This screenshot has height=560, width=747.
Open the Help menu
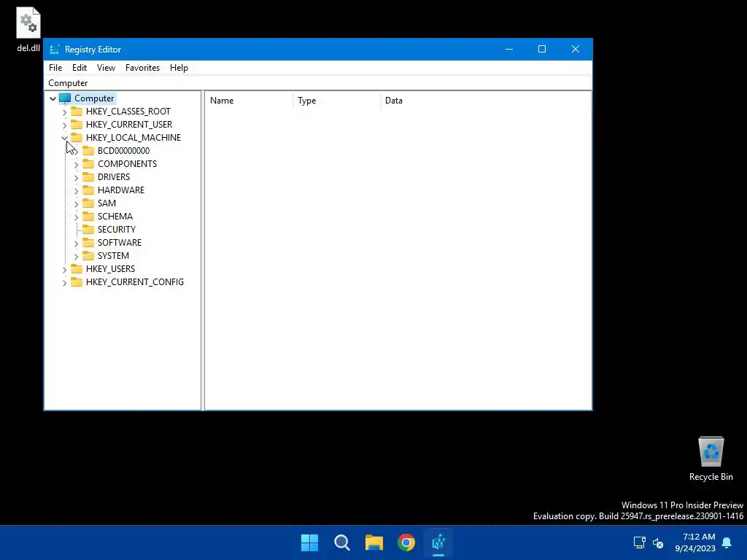pos(179,68)
